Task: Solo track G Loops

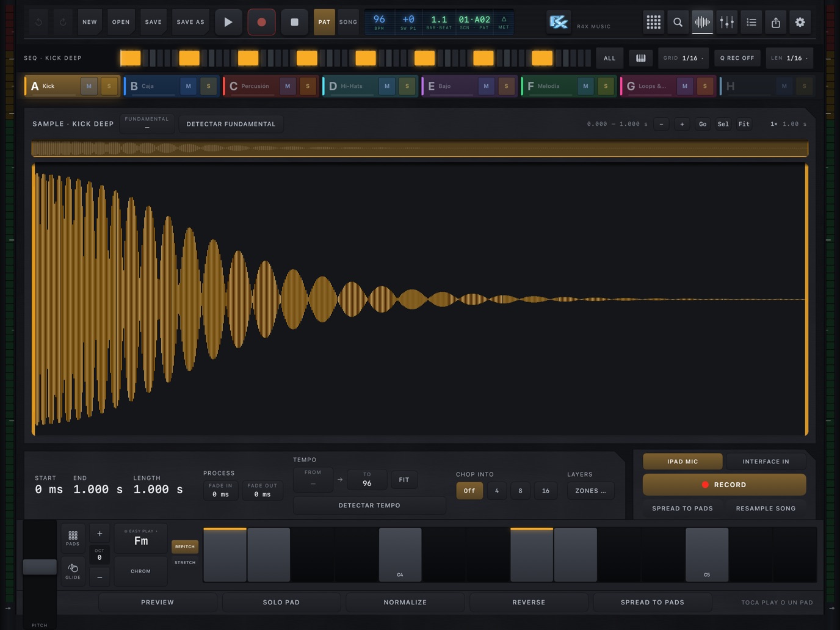Action: coord(705,86)
